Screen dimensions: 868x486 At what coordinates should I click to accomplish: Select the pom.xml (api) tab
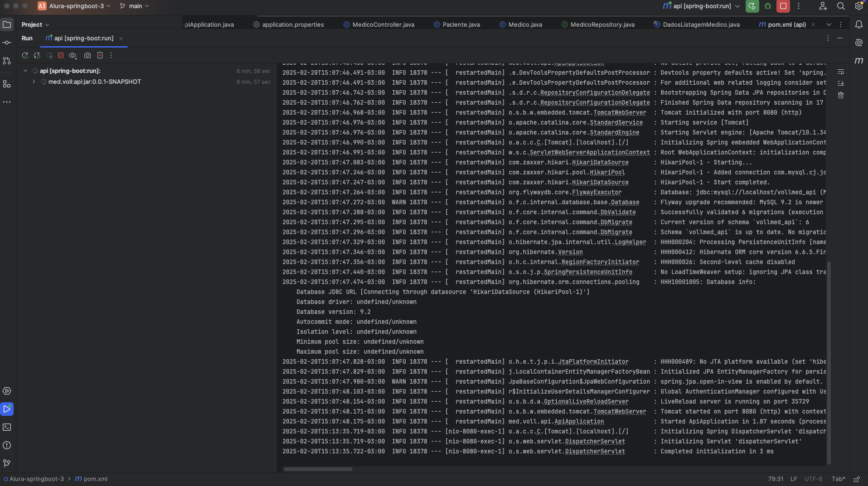coord(783,24)
